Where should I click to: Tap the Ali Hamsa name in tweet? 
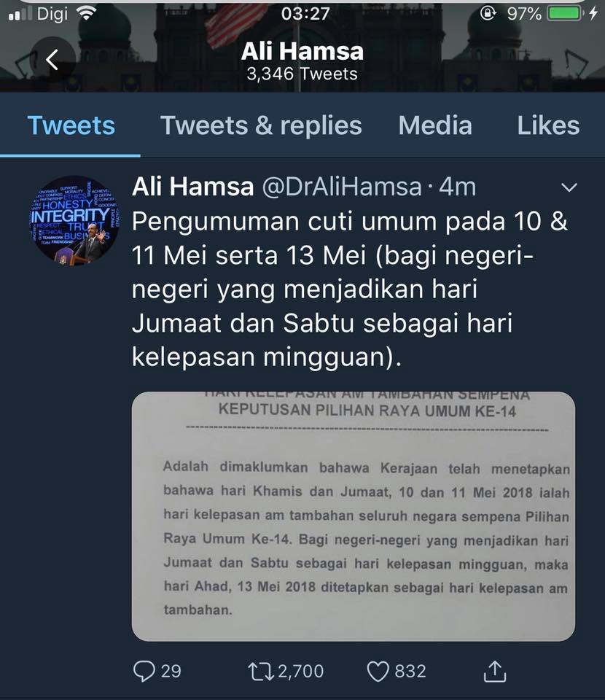point(192,186)
